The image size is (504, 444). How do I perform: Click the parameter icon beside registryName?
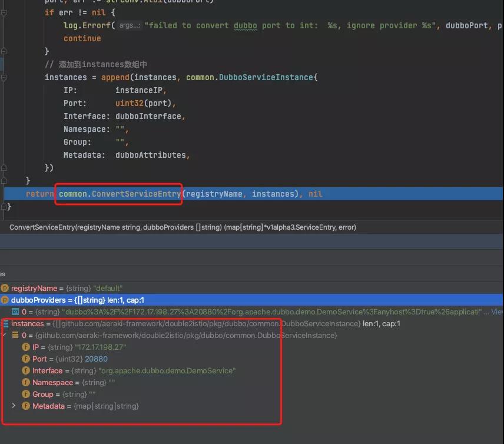[5, 289]
